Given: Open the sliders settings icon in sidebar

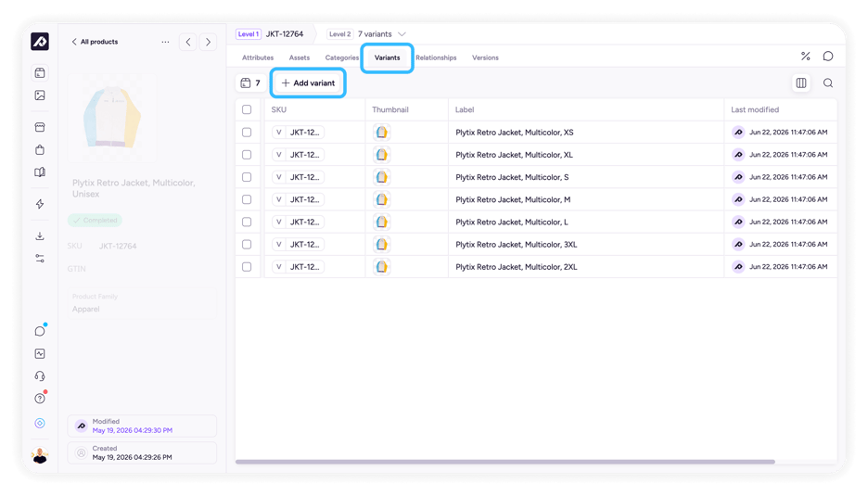Looking at the screenshot, I should (40, 259).
